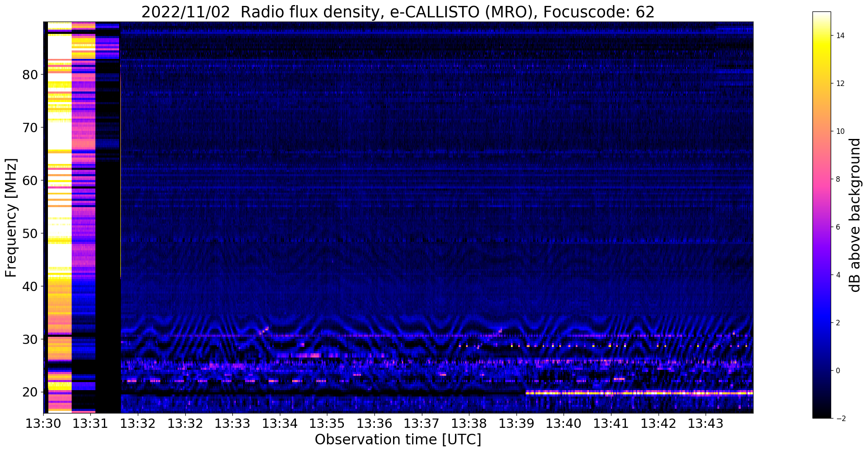Image resolution: width=868 pixels, height=452 pixels.
Task: Click the 13:36 time tick label
Action: click(374, 424)
